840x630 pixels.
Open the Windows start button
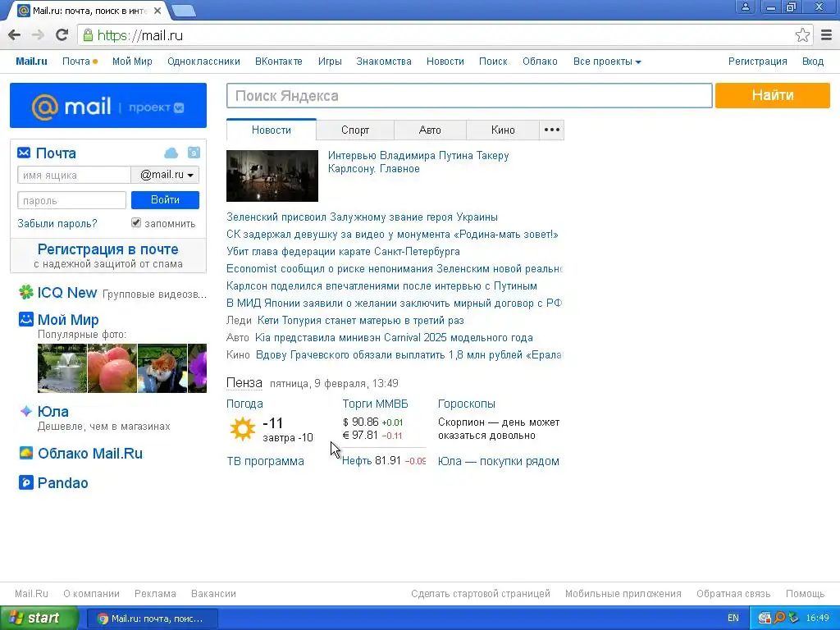[x=39, y=618]
